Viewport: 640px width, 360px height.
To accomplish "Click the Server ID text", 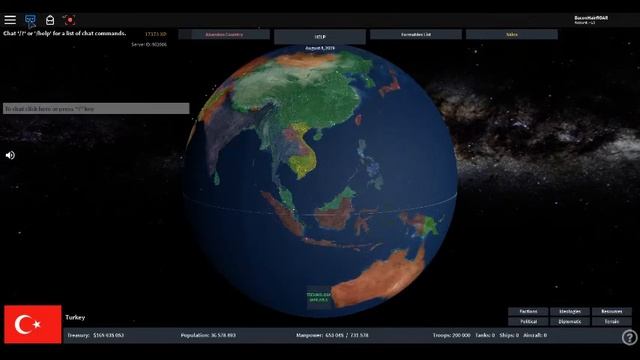I will pyautogui.click(x=149, y=44).
